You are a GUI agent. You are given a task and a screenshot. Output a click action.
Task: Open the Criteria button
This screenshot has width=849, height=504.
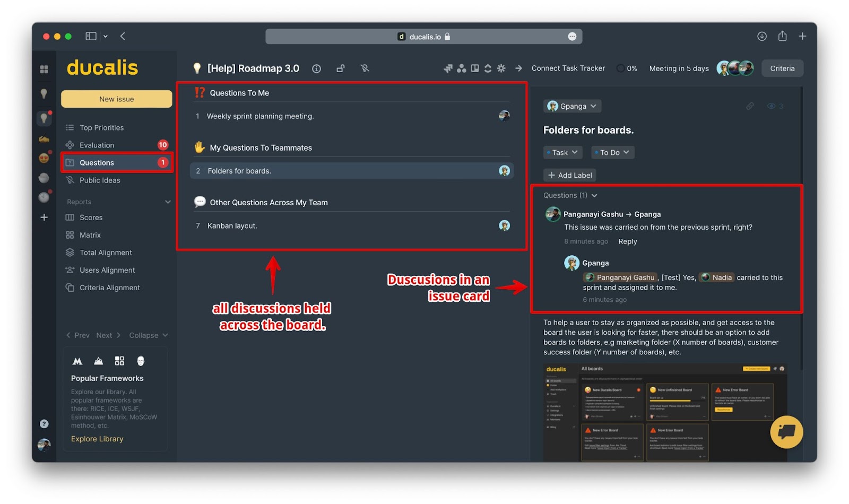click(x=782, y=68)
